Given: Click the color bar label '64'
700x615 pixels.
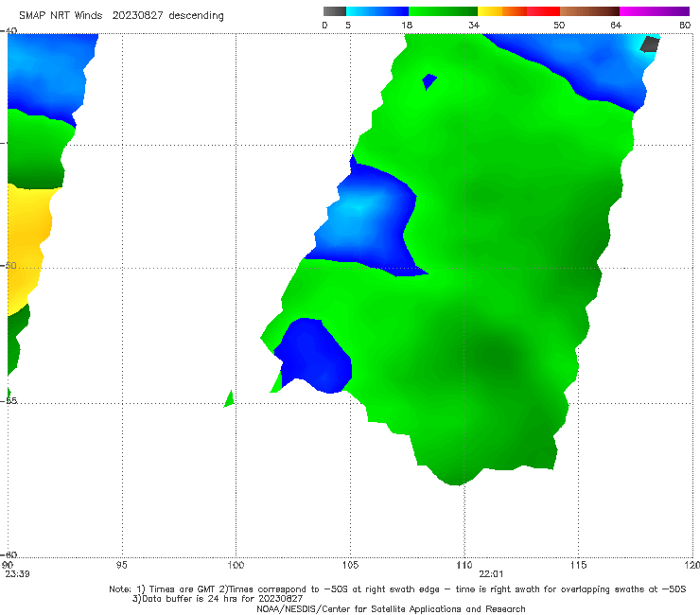Looking at the screenshot, I should click(x=616, y=26).
